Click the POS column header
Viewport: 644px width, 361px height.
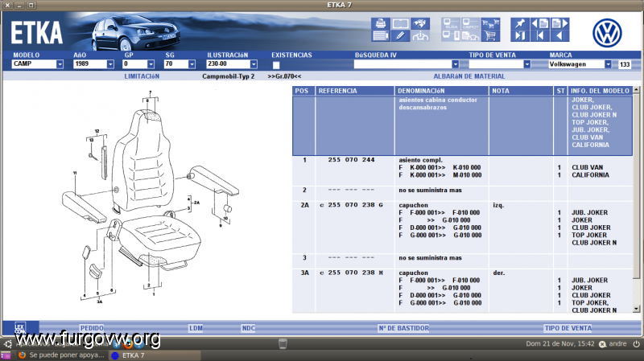point(303,91)
